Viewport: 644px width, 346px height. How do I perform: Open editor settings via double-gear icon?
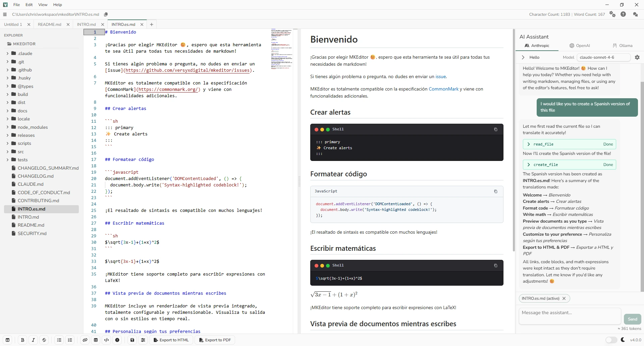pyautogui.click(x=612, y=14)
